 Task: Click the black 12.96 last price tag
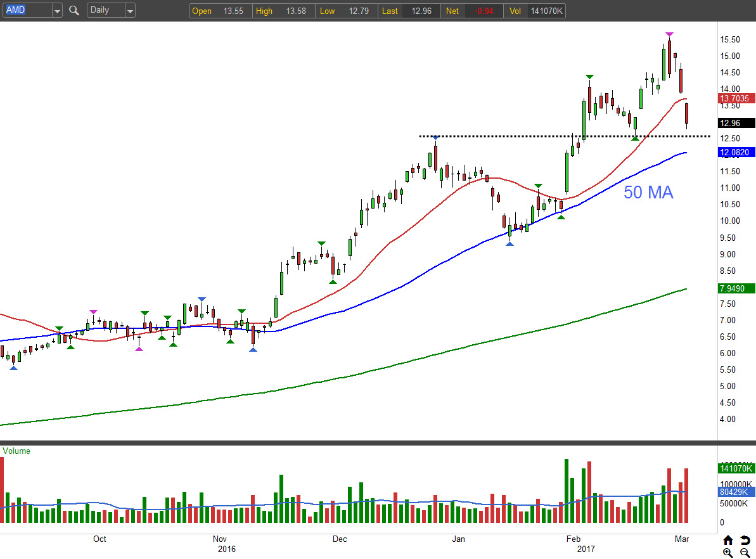tap(736, 123)
